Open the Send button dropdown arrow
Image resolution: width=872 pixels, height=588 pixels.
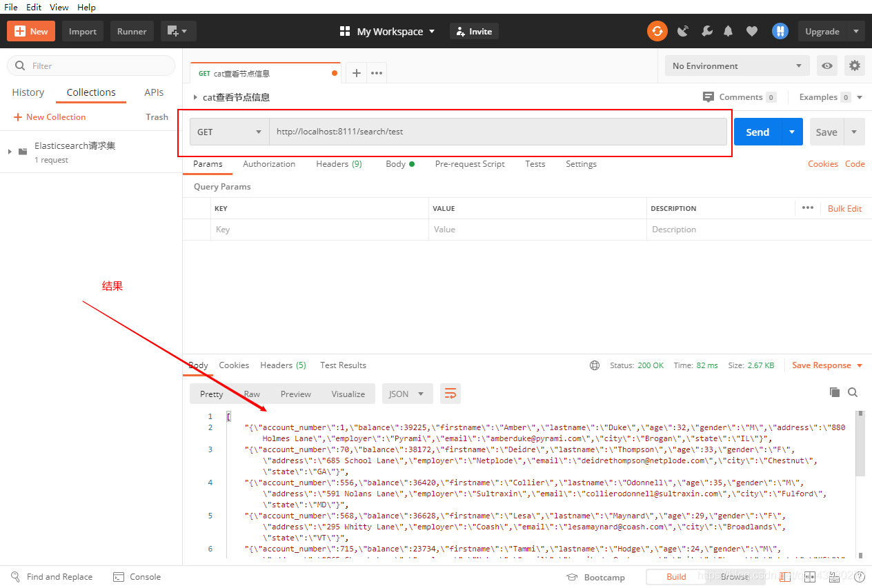pyautogui.click(x=792, y=132)
